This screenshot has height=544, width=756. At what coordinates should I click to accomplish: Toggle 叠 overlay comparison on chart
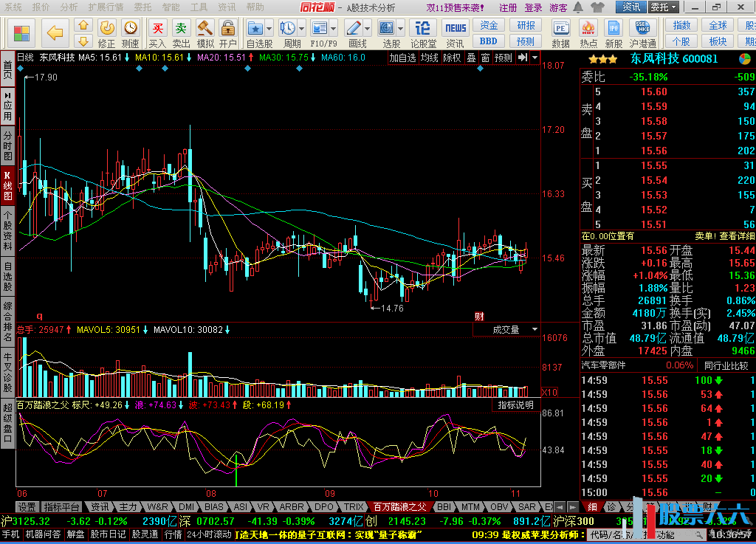tap(471, 58)
